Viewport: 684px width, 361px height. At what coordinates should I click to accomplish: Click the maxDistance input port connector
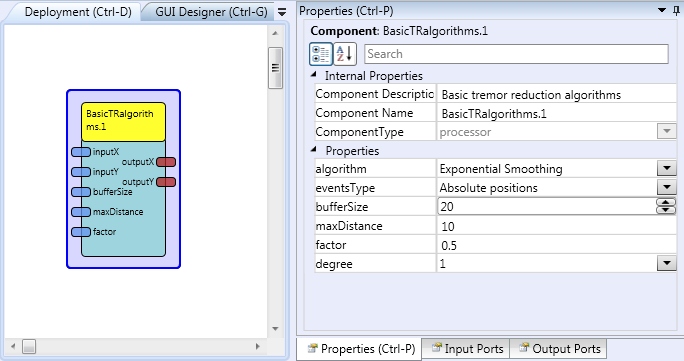point(81,212)
